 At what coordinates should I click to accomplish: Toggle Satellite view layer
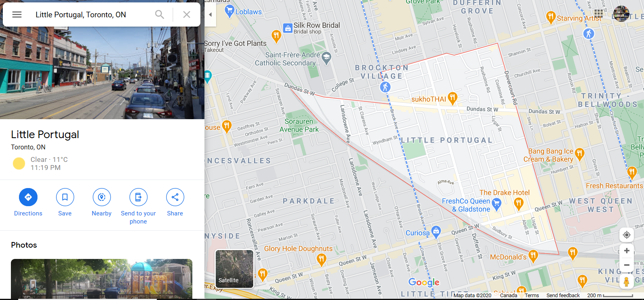point(234,269)
